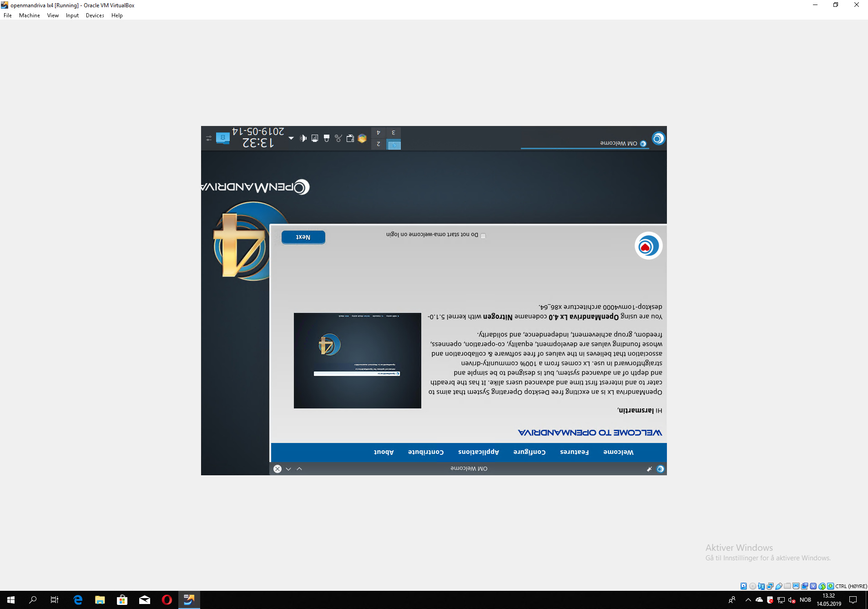Open the Microsoft Store from taskbar
The image size is (868, 609).
(122, 600)
